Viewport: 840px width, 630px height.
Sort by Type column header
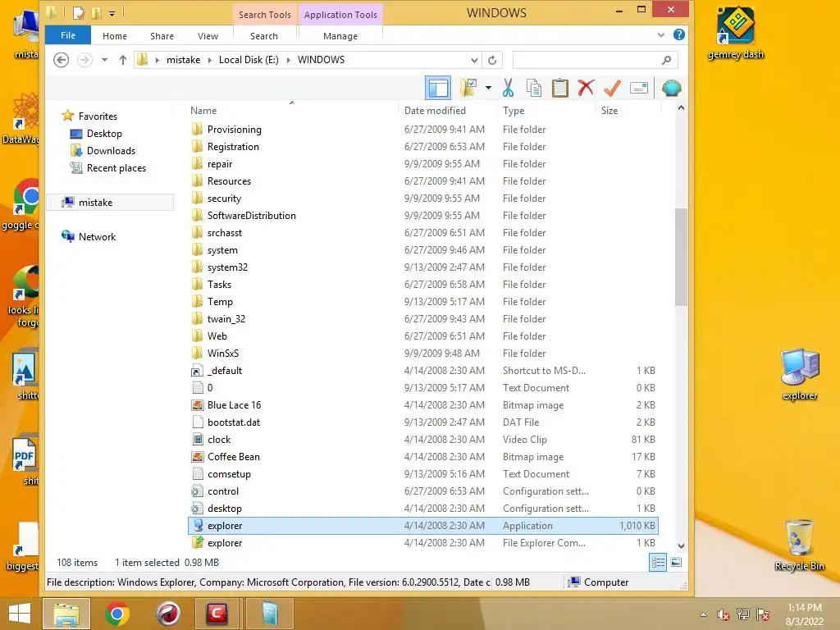tap(514, 111)
